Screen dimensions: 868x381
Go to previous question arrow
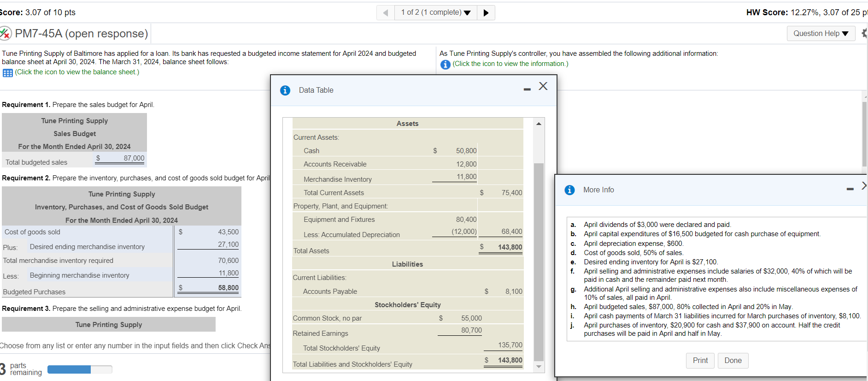pyautogui.click(x=386, y=12)
